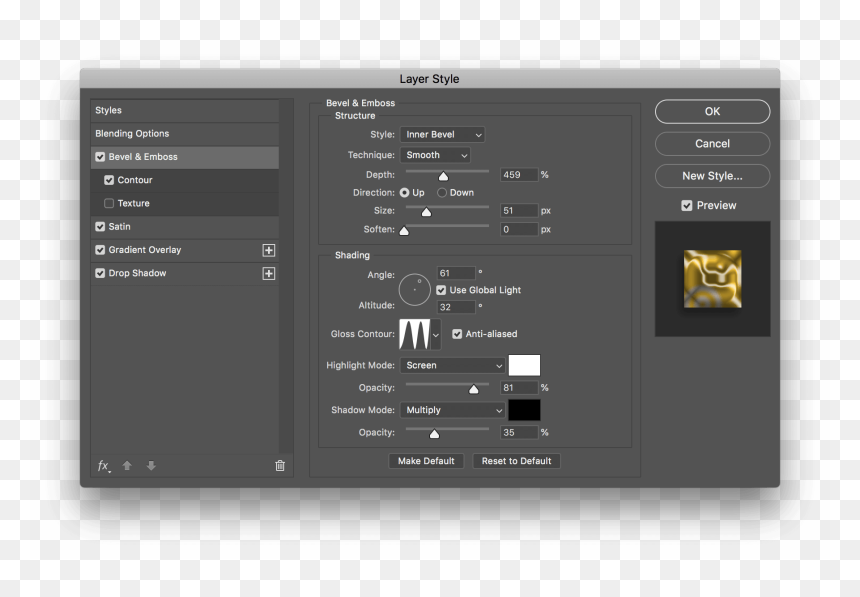
Task: Click shadow Opacity field showing 35
Action: coord(519,432)
